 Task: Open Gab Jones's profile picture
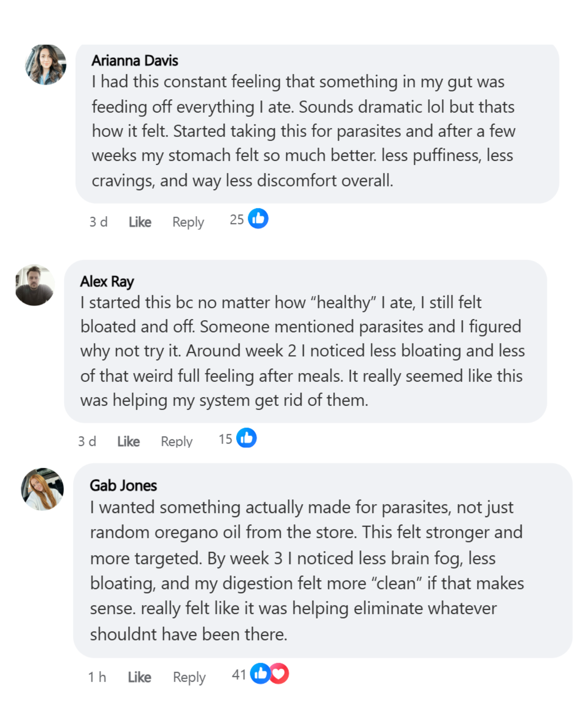coord(42,489)
